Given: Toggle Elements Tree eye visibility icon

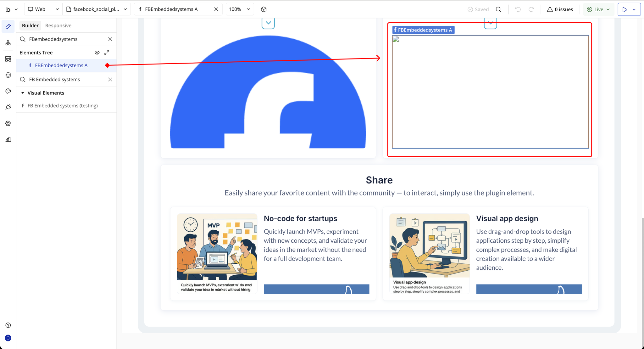Looking at the screenshot, I should pyautogui.click(x=97, y=53).
